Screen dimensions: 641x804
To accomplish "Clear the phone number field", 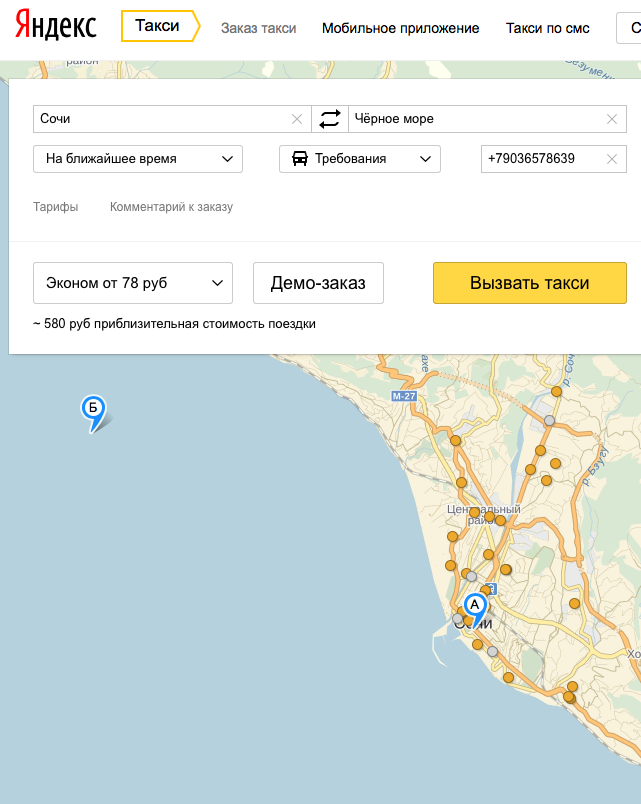I will tap(612, 159).
